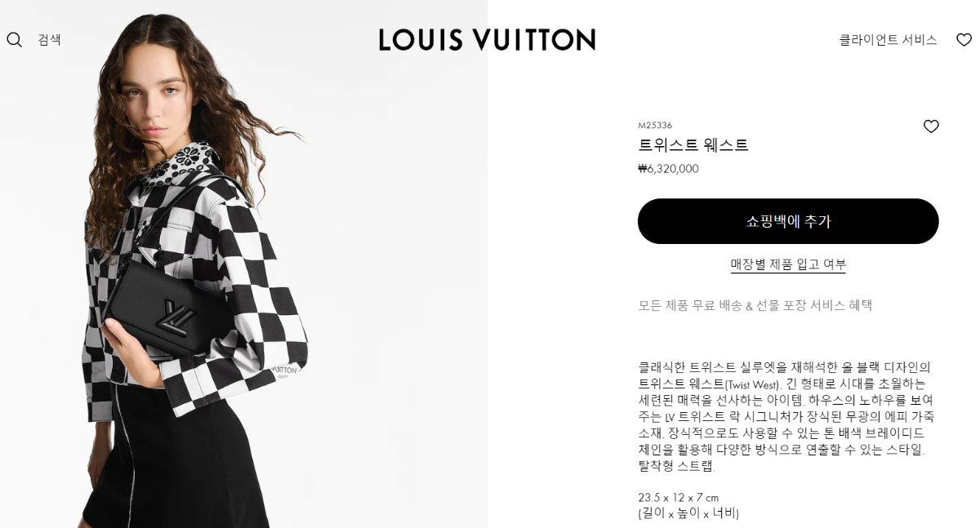Click the 23.5 x 12 x 7 cm dimensions
Image resolution: width=980 pixels, height=528 pixels.
tap(678, 497)
